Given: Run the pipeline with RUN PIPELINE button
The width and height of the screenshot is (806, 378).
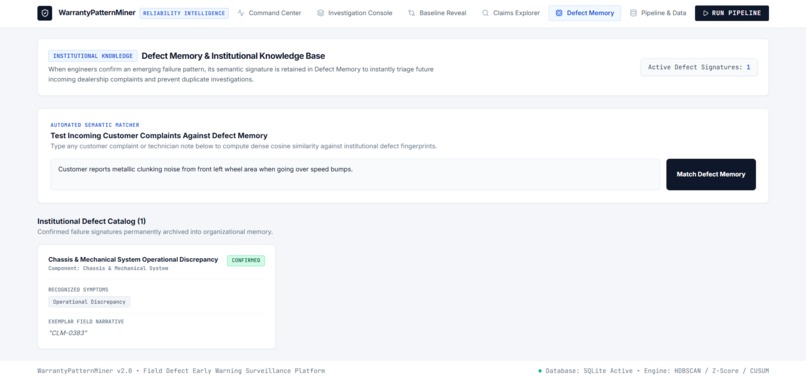Looking at the screenshot, I should point(732,13).
